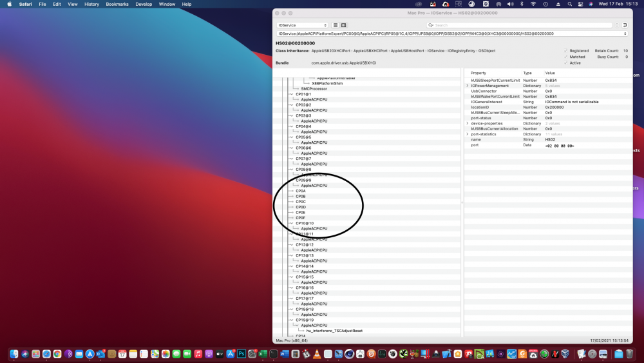Collapse the CP19@19 tree node
The image size is (644, 363).
coord(292,320)
